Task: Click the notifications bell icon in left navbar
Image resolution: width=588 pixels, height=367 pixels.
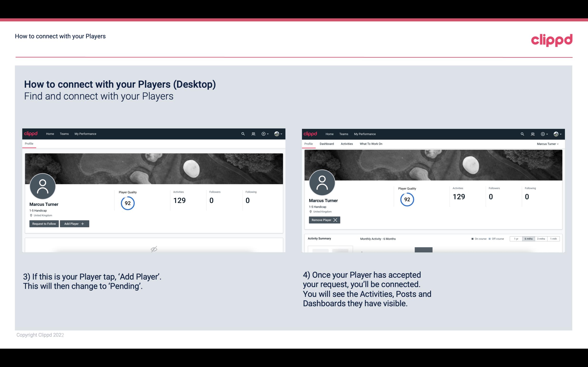Action: point(253,133)
